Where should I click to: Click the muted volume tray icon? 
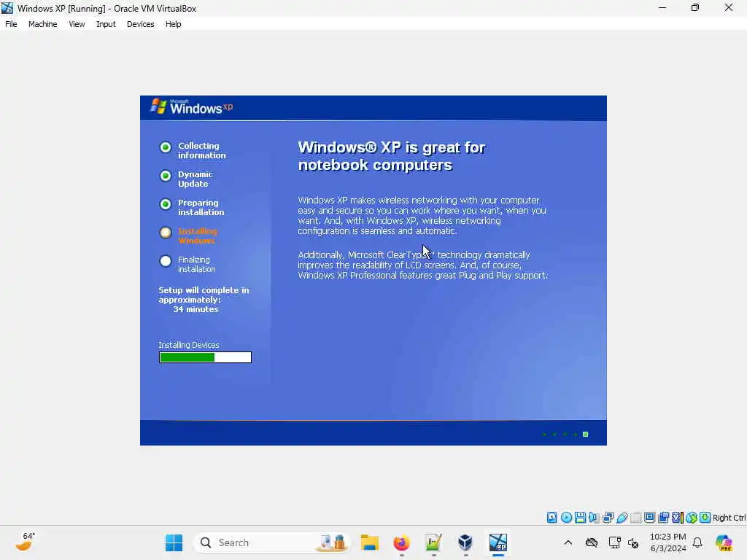coord(633,542)
